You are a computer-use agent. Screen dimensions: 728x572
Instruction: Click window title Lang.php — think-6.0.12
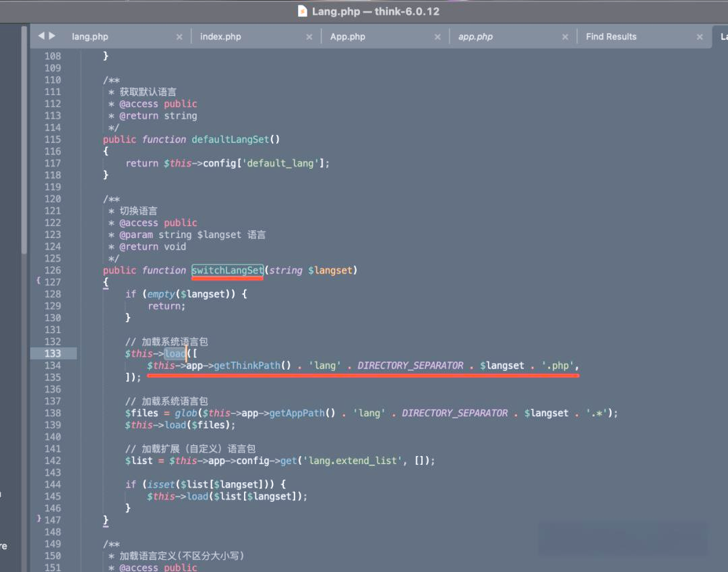375,11
